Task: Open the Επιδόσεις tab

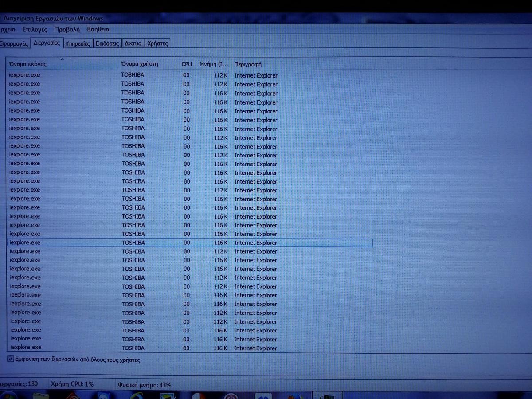Action: click(107, 43)
